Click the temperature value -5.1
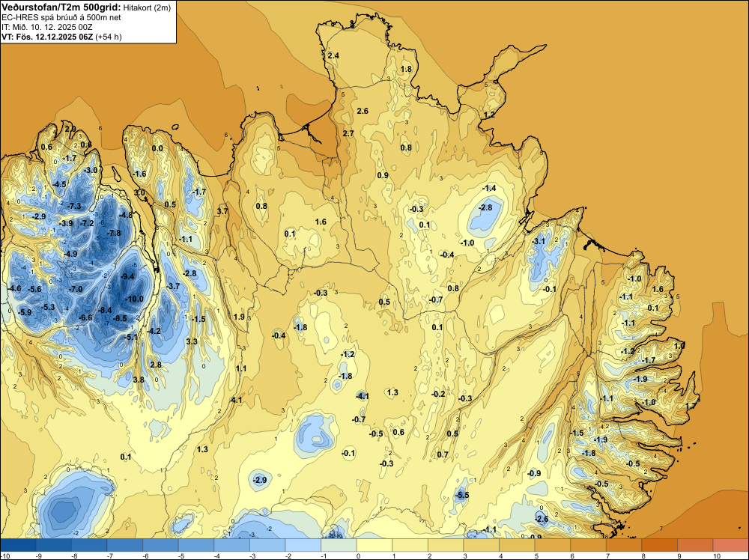 click(131, 337)
